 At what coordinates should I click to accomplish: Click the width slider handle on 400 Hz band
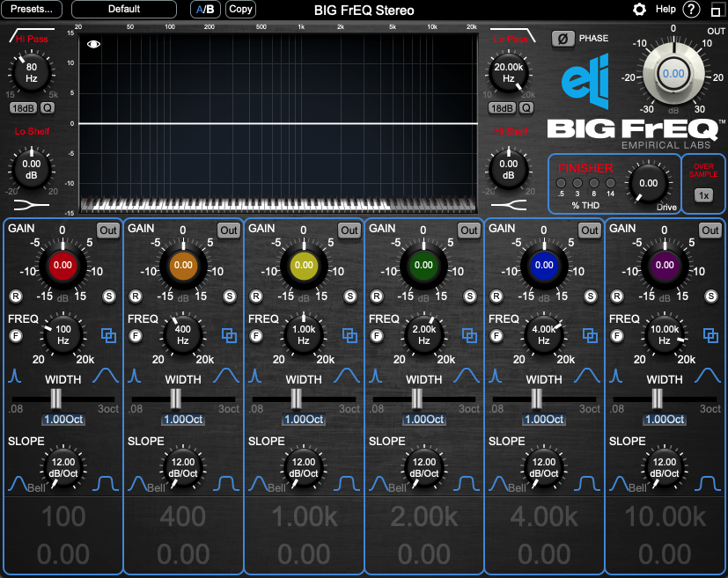[x=175, y=399]
